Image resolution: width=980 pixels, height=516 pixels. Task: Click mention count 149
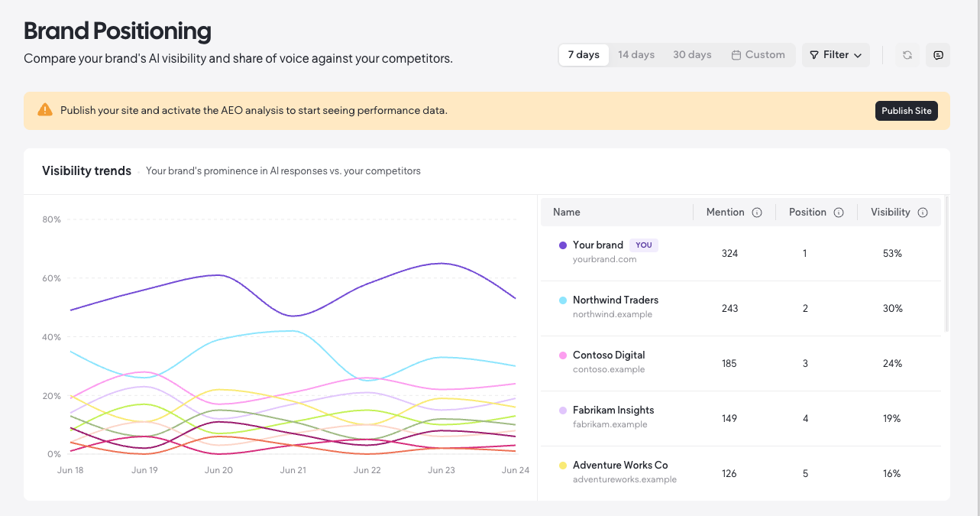[729, 419]
